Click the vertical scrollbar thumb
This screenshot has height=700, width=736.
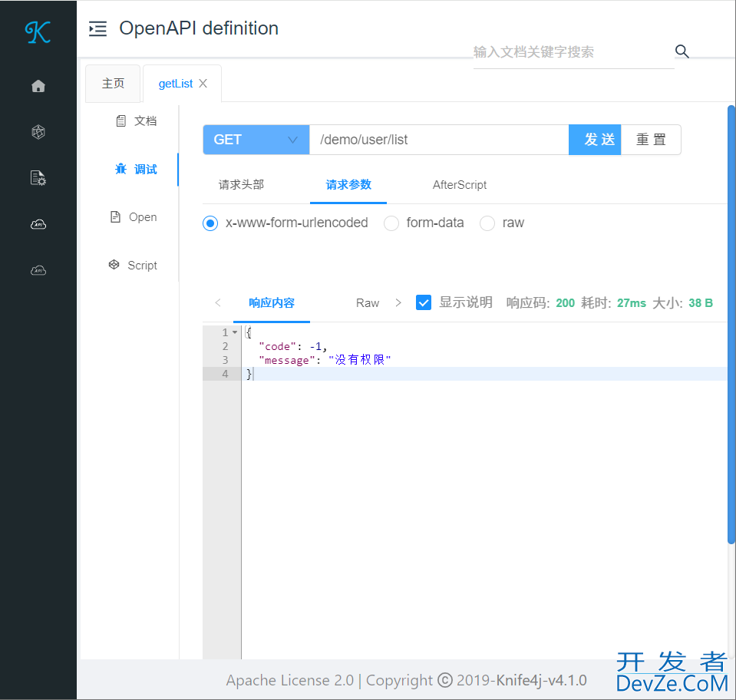(x=731, y=325)
